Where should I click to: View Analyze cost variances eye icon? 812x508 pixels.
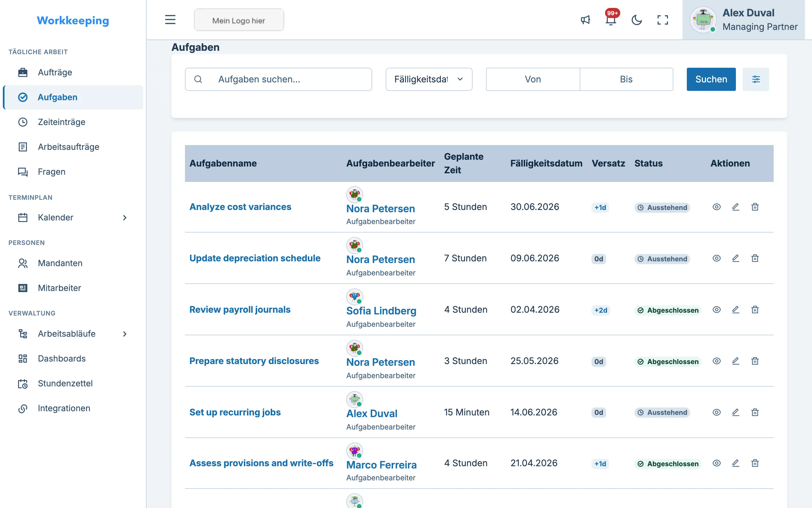pyautogui.click(x=716, y=207)
